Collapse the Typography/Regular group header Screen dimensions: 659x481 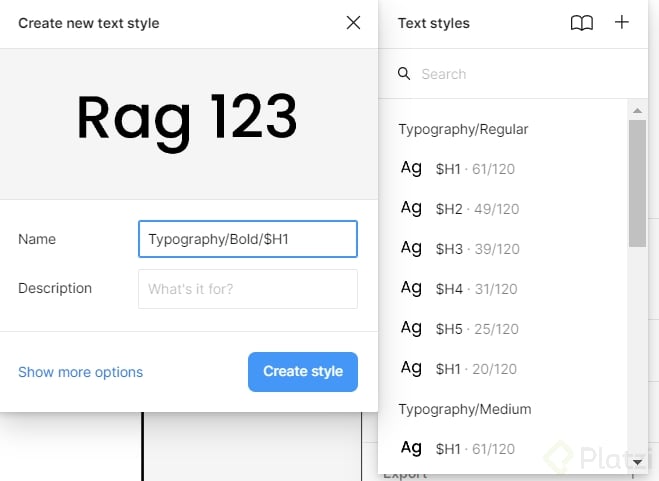(463, 129)
